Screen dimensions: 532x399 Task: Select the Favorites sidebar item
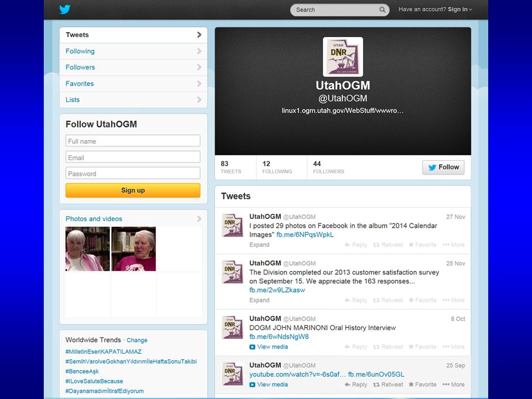(134, 84)
